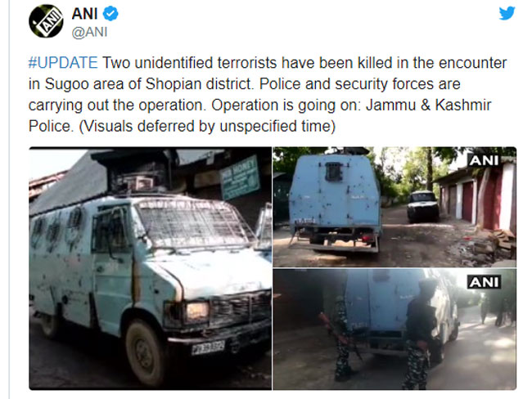
Task: Open the @ANI handle link
Action: tap(89, 32)
